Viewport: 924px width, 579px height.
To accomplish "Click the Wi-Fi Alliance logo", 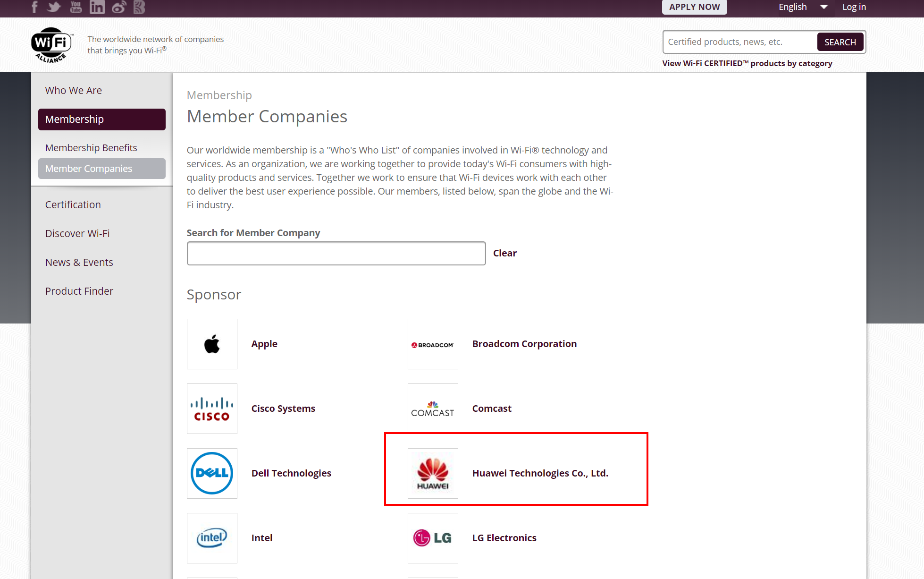I will tap(52, 45).
